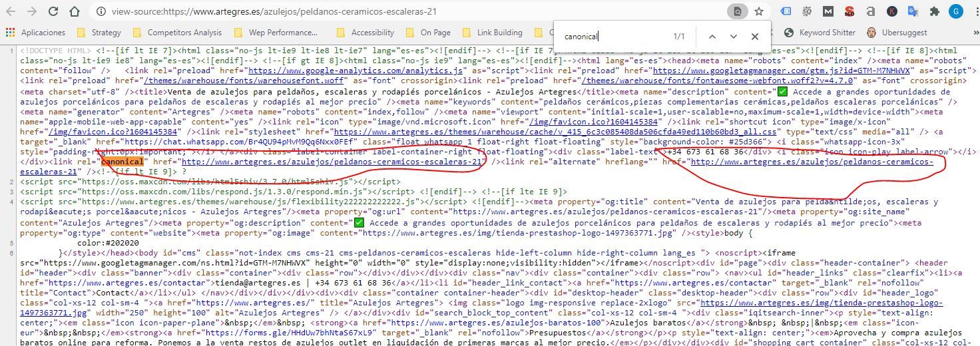Open the SEO gear extension icon
This screenshot has width=980, height=346.
click(807, 11)
